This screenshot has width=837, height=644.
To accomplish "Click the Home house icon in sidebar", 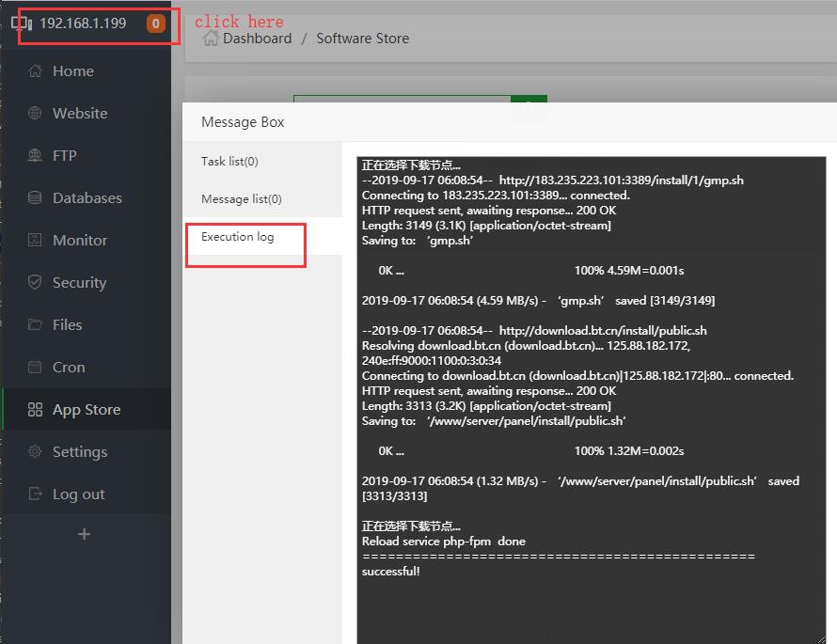I will (x=35, y=71).
